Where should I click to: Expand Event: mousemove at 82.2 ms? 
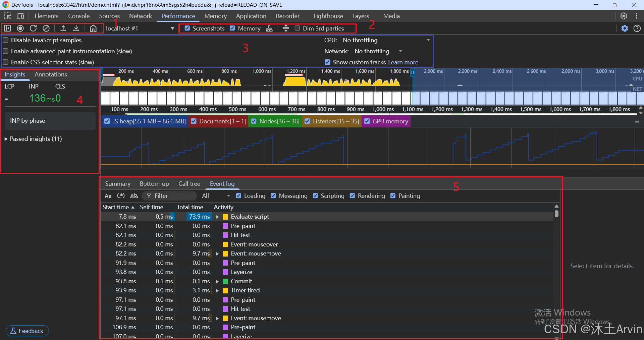click(x=217, y=254)
